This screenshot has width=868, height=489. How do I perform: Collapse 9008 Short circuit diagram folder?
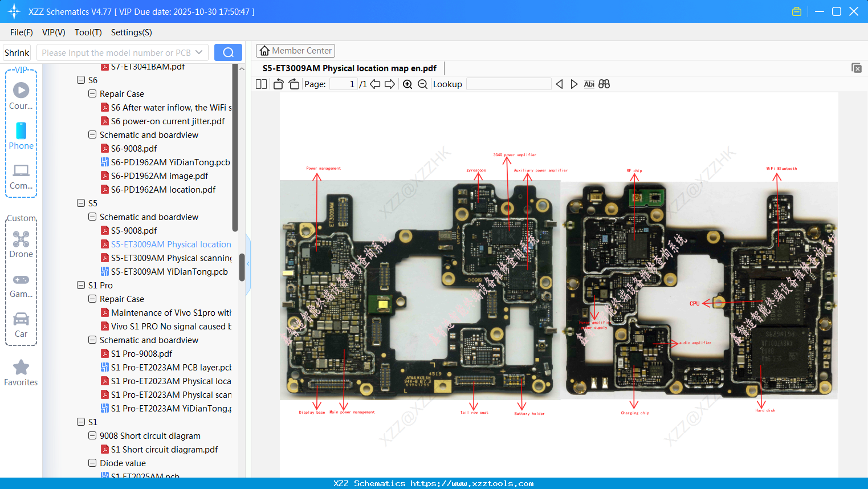[x=92, y=435]
